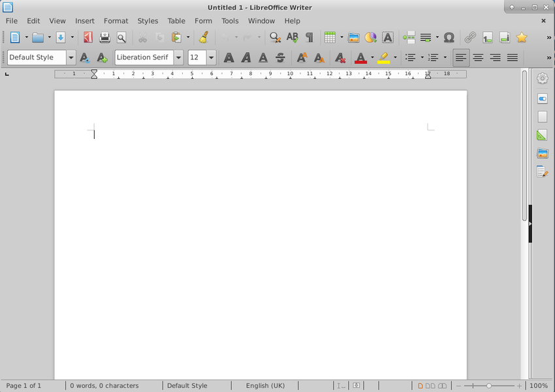Toggle formatting marks pilcrow icon
Screen dimensions: 555x392
click(309, 37)
